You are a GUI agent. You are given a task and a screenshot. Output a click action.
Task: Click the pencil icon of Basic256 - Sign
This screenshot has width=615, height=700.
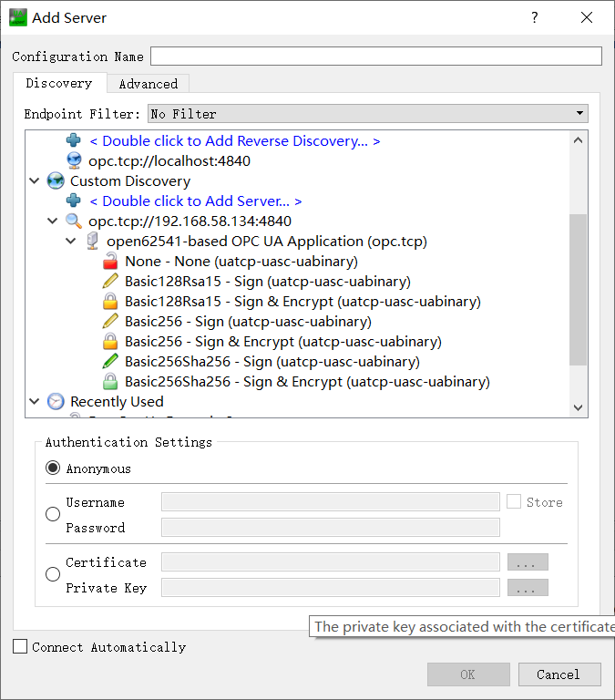coord(110,321)
